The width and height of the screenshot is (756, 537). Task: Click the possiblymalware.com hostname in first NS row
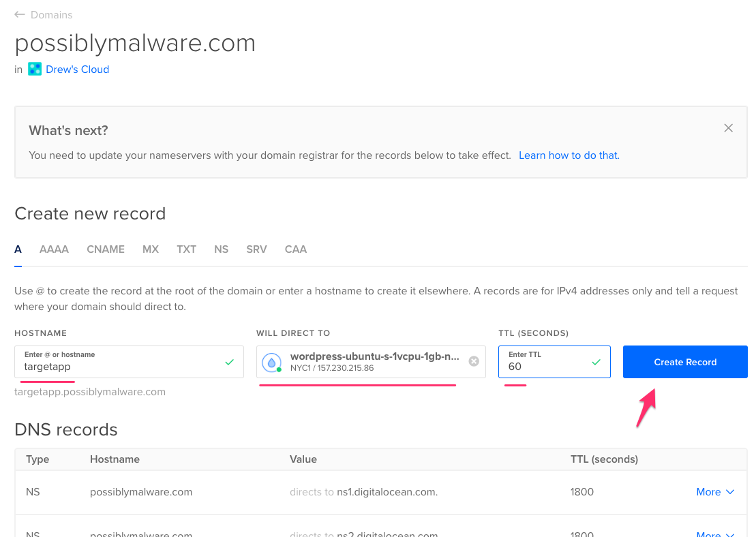pos(141,492)
